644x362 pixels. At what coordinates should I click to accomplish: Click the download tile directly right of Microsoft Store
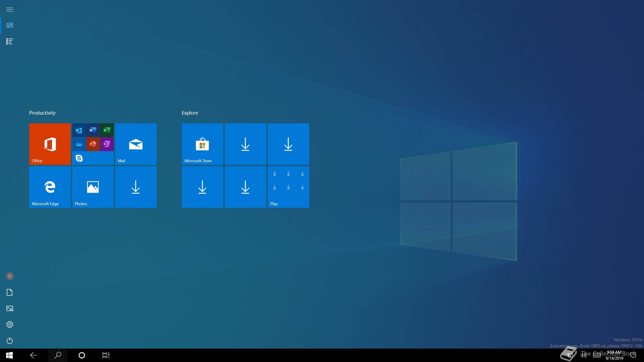pyautogui.click(x=246, y=144)
